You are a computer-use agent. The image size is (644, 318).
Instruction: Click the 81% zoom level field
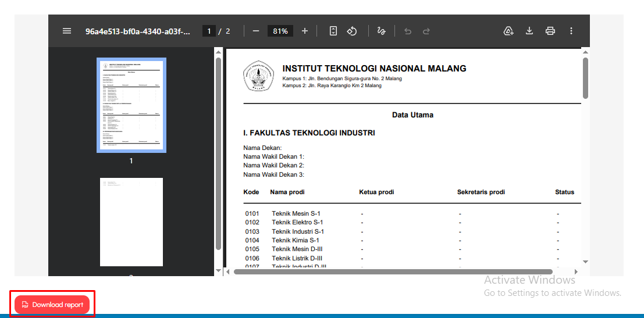[280, 31]
